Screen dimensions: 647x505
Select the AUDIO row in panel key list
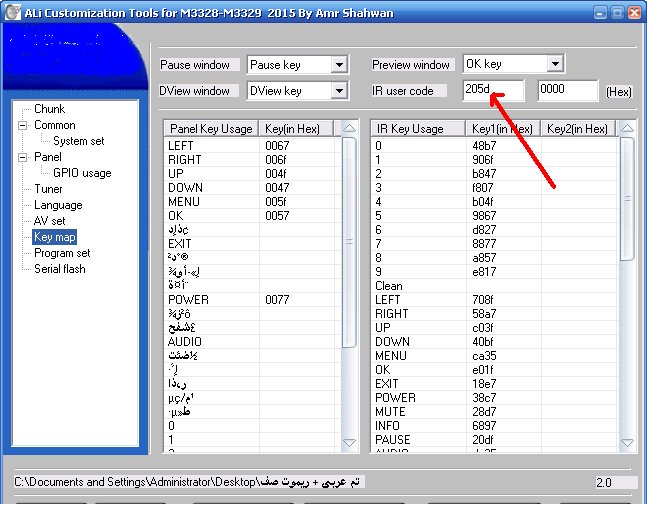pyautogui.click(x=253, y=342)
